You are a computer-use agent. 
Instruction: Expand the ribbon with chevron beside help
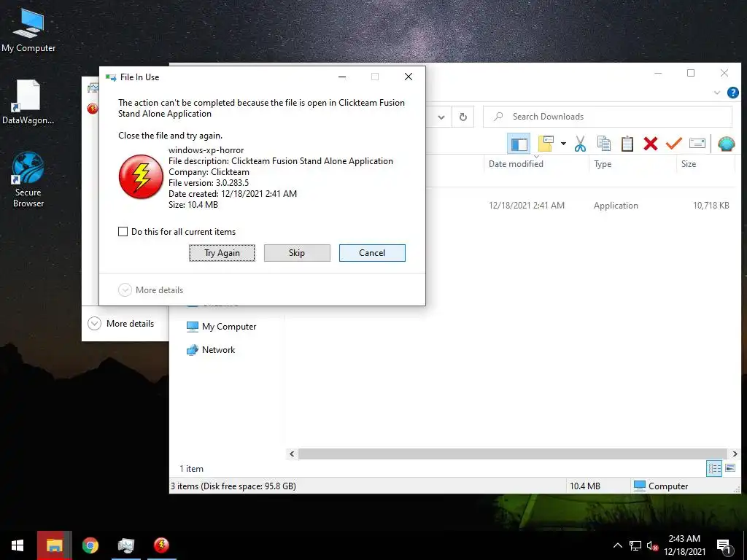717,93
